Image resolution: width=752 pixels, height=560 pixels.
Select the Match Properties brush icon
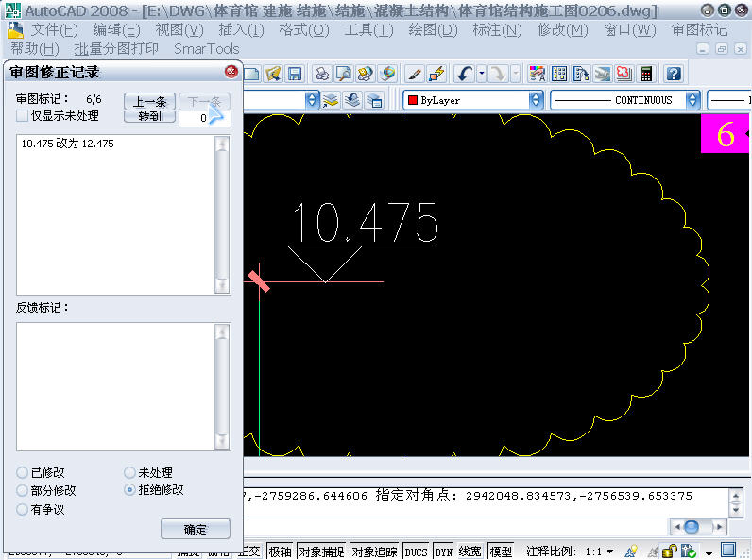coord(415,74)
